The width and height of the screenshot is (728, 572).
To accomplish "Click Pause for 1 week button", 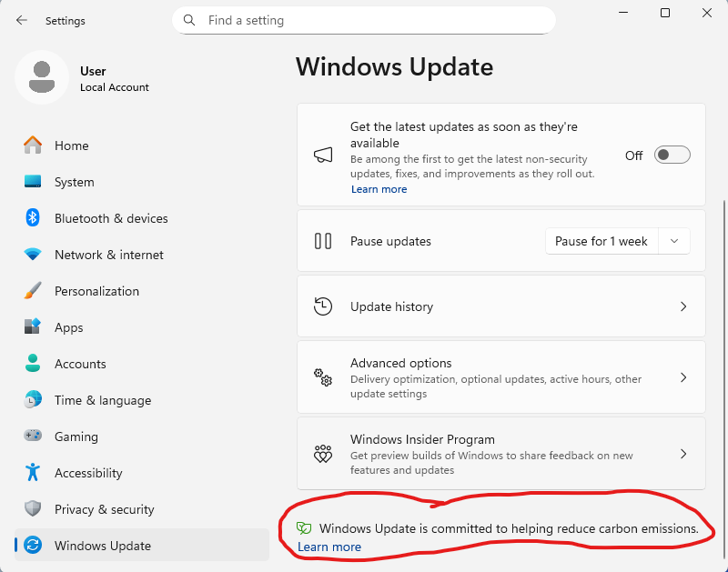I will click(602, 241).
